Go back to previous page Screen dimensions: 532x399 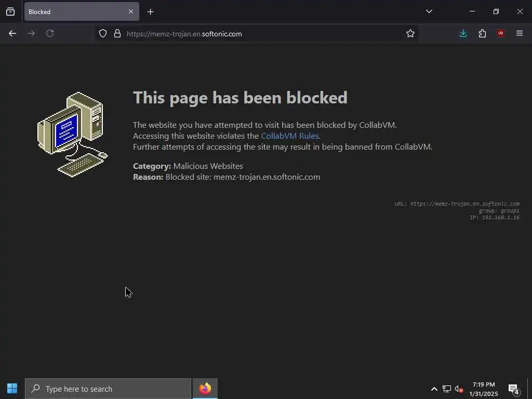click(12, 33)
